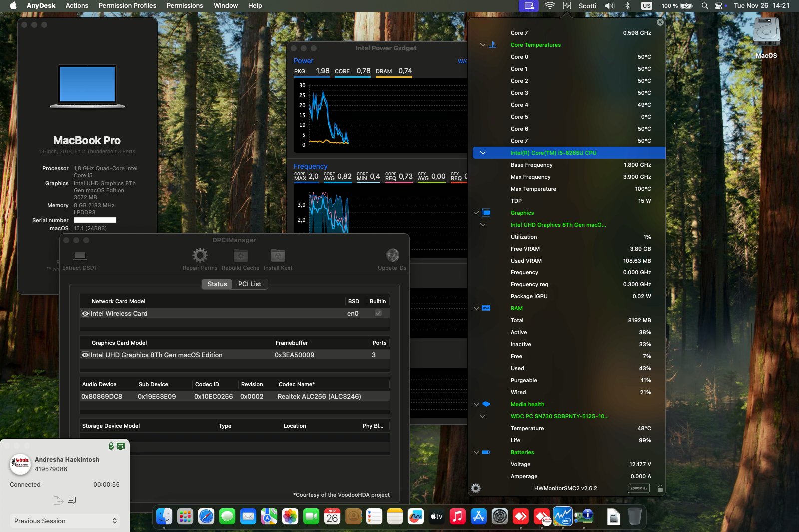Image resolution: width=799 pixels, height=532 pixels.
Task: Click the Intel Power Gadget icon in the Dock
Action: [564, 517]
